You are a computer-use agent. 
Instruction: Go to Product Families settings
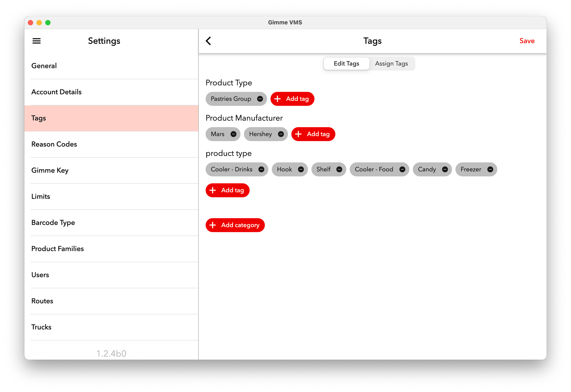point(58,249)
